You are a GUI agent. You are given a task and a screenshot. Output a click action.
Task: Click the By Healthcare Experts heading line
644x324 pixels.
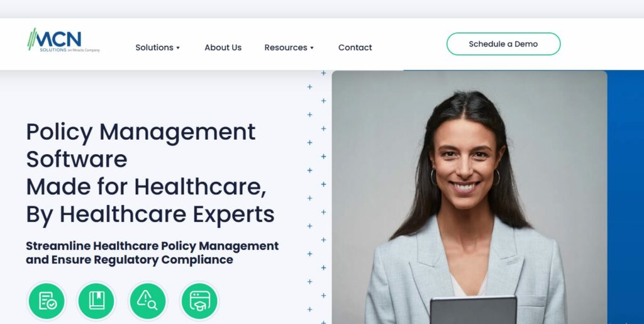click(150, 215)
